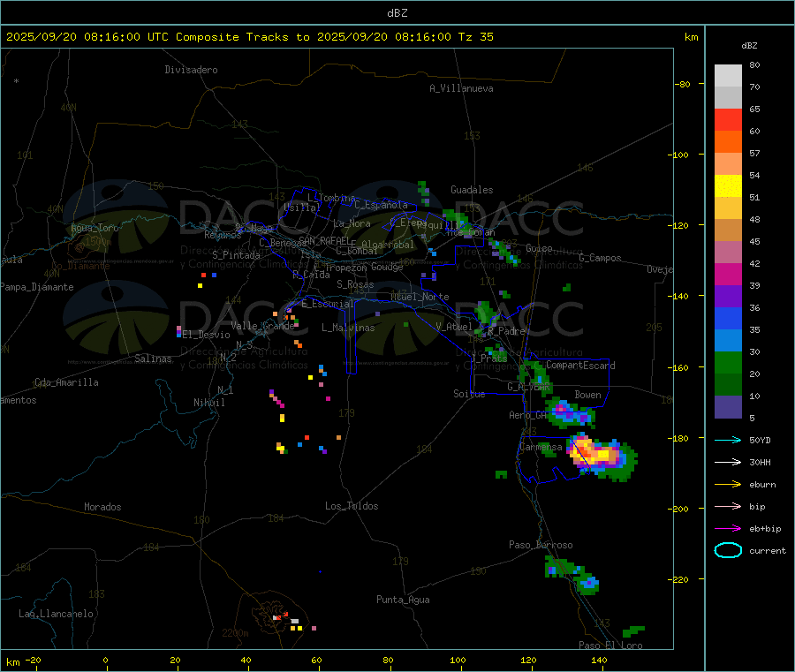This screenshot has height=672, width=795.
Task: Select the blue 35-36 dBZ color swatch
Action: (728, 319)
